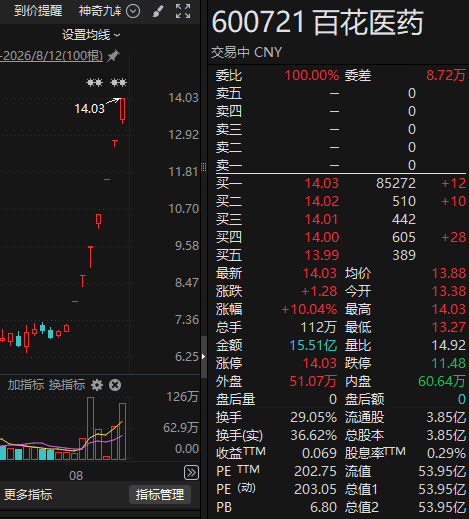Image resolution: width=469 pixels, height=519 pixels.
Task: Click the 委差 value 8.72万
Action: (x=446, y=75)
